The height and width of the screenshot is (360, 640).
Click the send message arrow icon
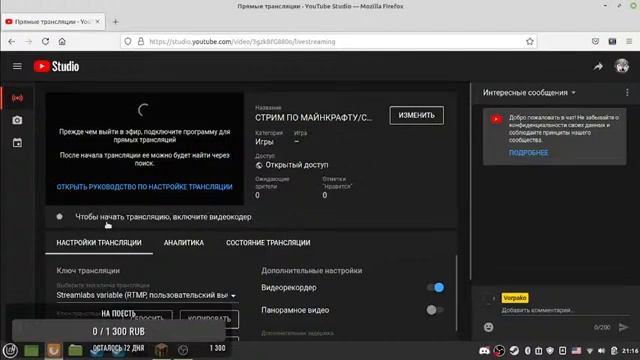click(x=623, y=327)
